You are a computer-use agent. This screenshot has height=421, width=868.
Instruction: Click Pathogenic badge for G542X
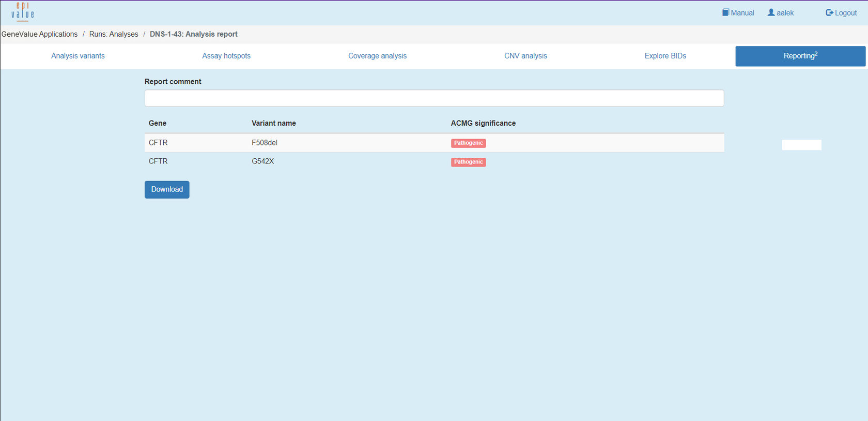tap(468, 162)
